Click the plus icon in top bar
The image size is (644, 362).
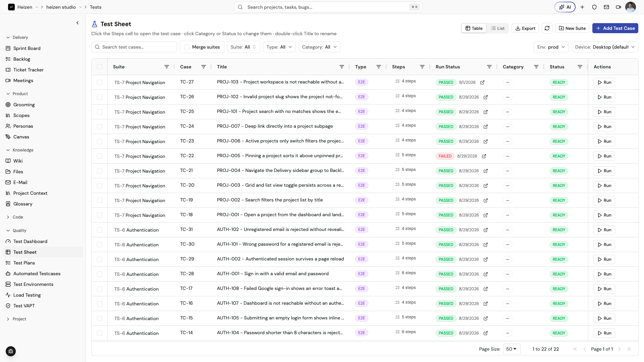tap(582, 7)
